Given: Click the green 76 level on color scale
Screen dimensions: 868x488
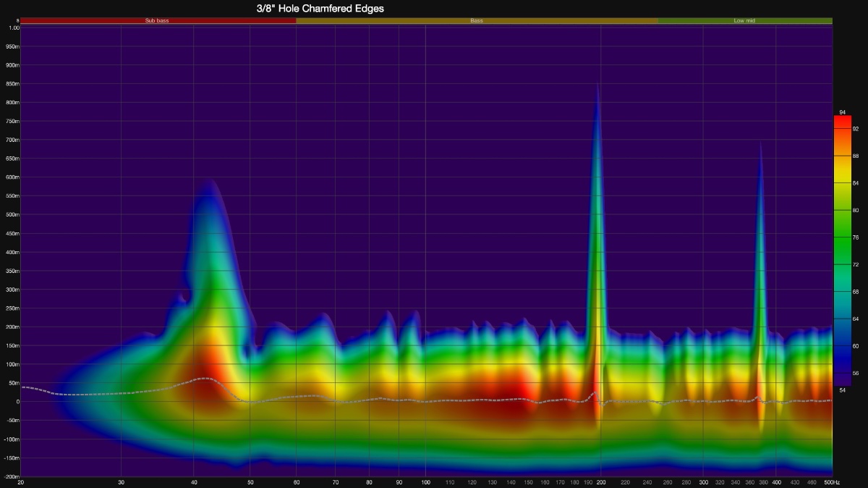Looking at the screenshot, I should (842, 237).
